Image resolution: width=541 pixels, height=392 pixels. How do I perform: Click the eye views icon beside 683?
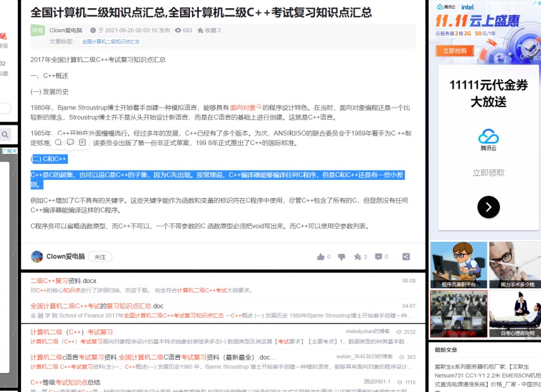(178, 30)
